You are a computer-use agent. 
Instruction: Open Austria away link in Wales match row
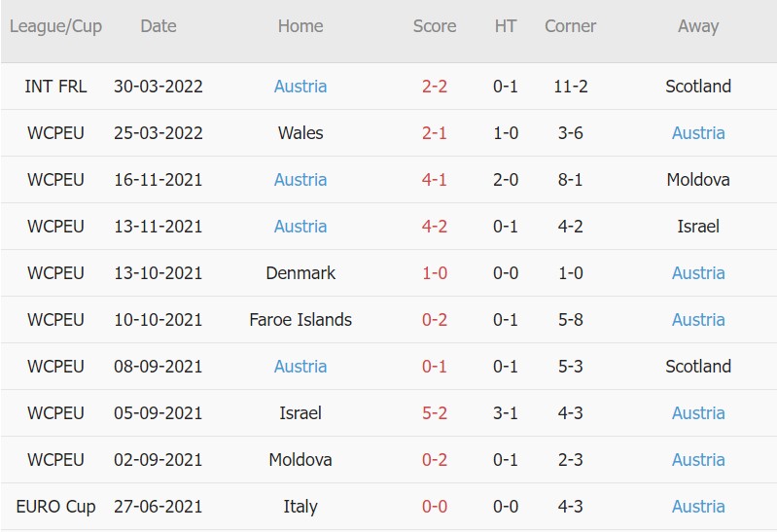point(698,133)
